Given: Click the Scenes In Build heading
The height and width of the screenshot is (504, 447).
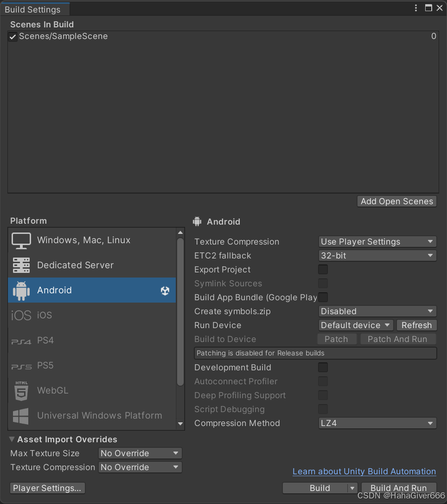Looking at the screenshot, I should click(x=42, y=25).
